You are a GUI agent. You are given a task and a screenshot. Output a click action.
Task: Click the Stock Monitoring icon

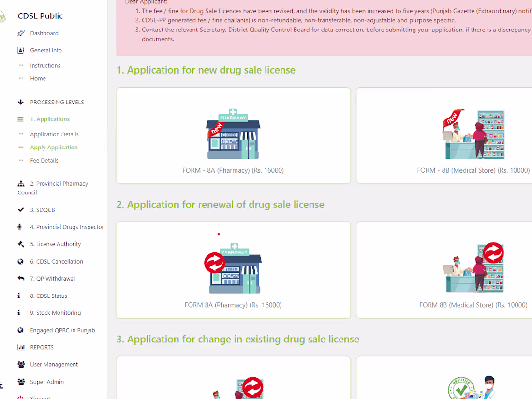pyautogui.click(x=20, y=313)
